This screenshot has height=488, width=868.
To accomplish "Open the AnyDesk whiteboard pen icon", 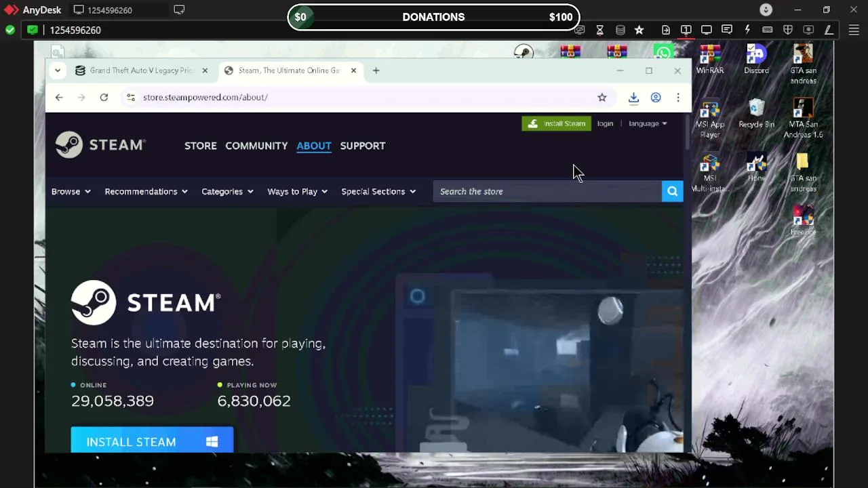I will click(x=828, y=30).
